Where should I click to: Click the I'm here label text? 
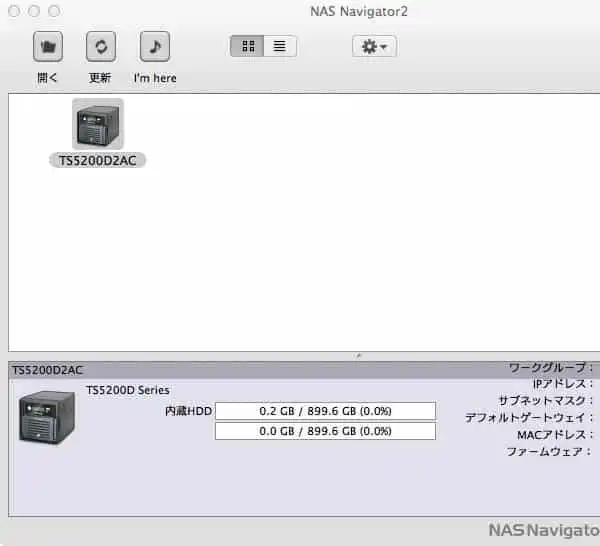point(155,78)
